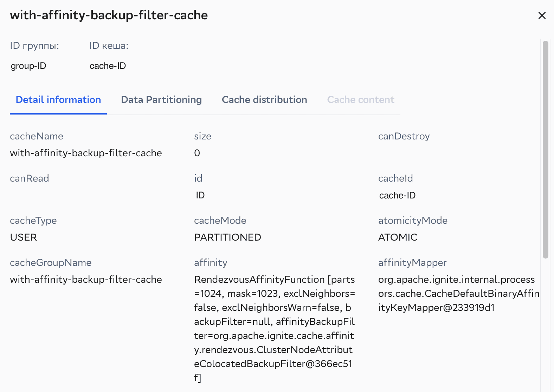This screenshot has height=392, width=554.
Task: Select the greyed-out Cache content tab
Action: pos(361,100)
